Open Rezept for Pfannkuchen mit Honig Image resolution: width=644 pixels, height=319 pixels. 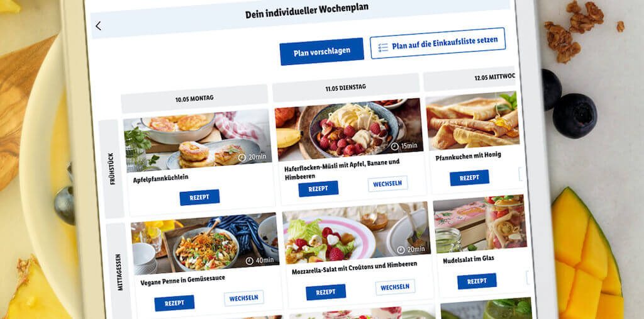(469, 178)
